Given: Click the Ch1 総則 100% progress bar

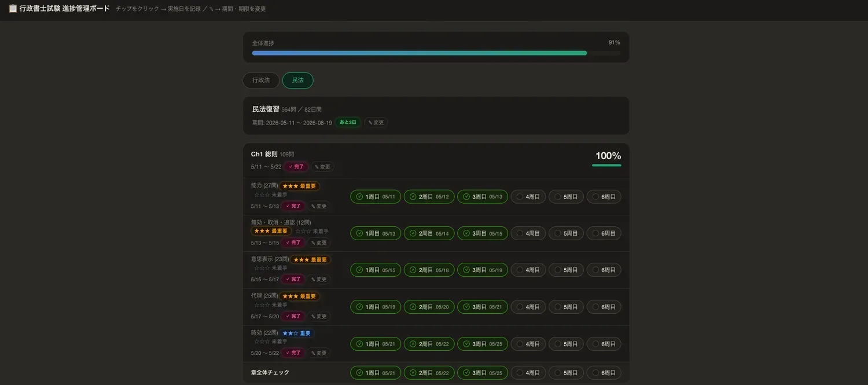Looking at the screenshot, I should click(x=606, y=165).
